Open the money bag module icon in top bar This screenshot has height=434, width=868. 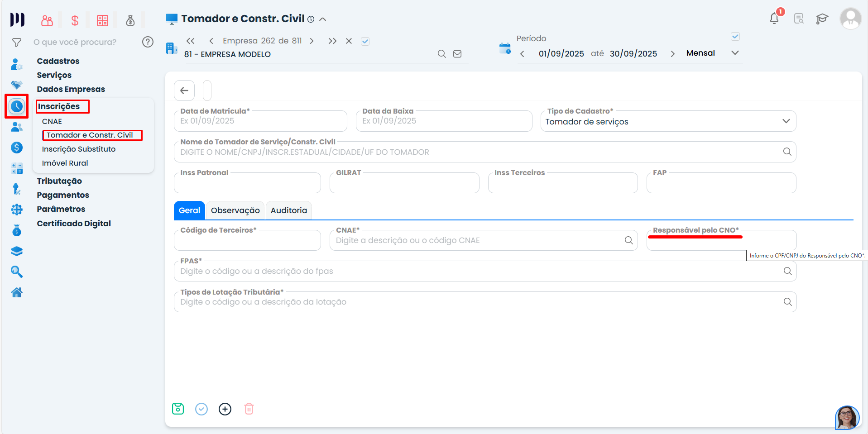[130, 20]
